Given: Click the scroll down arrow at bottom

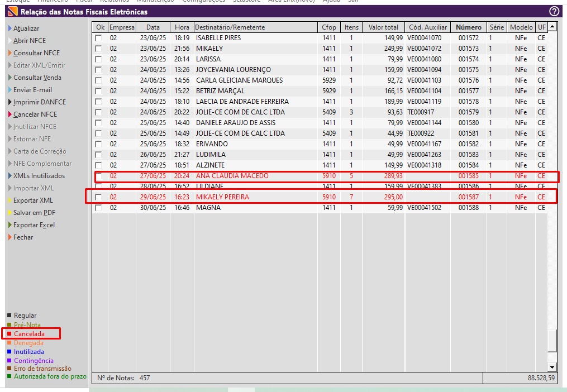Looking at the screenshot, I should tap(552, 367).
